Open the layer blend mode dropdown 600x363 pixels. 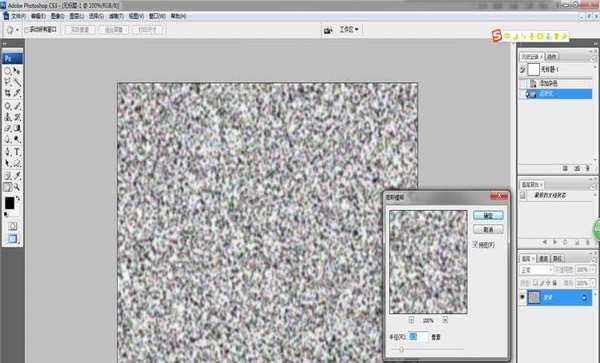pos(536,270)
